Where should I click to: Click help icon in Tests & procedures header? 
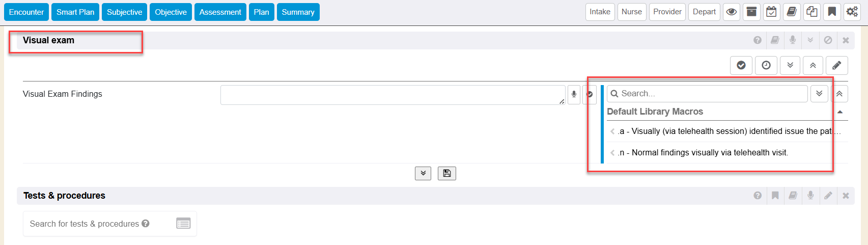click(x=758, y=196)
